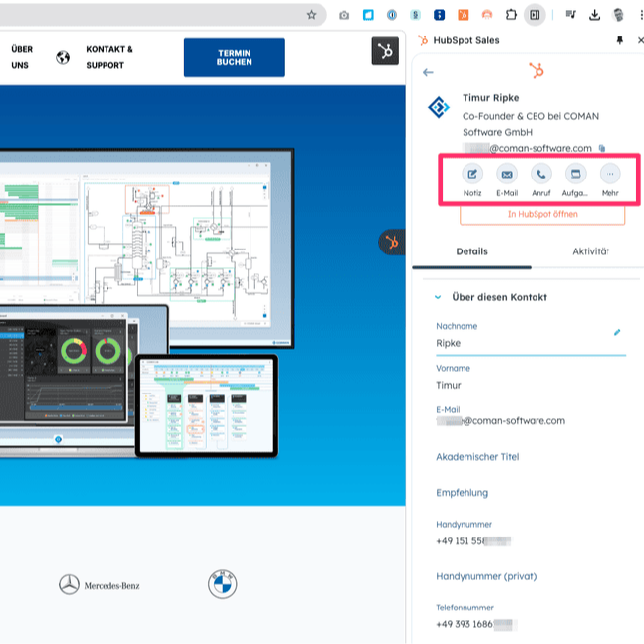This screenshot has width=644, height=644.
Task: Pin the HubSpot Sales side panel
Action: (619, 40)
